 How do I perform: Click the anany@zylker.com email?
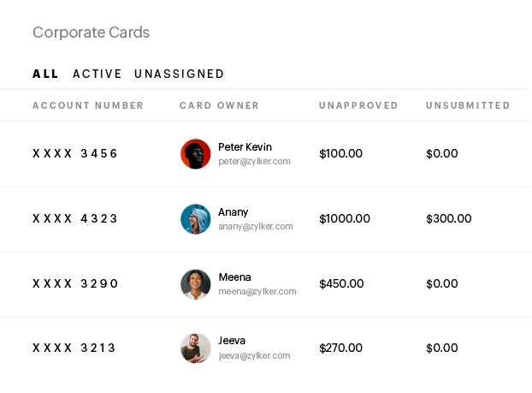[255, 227]
